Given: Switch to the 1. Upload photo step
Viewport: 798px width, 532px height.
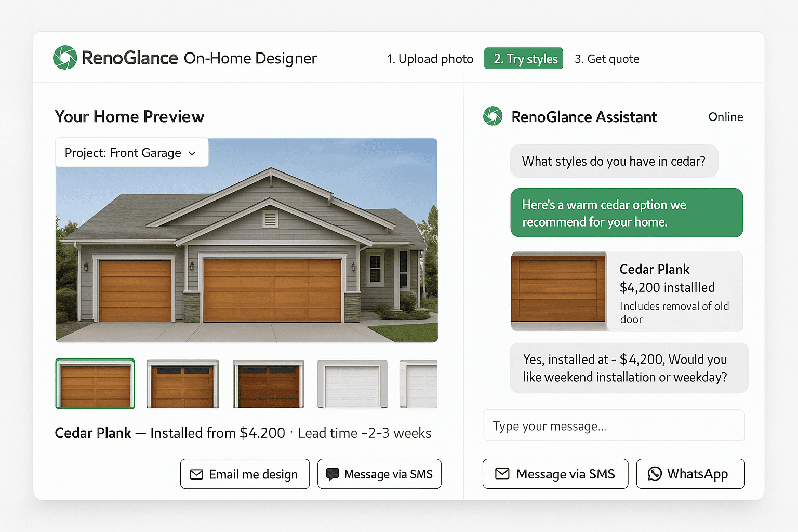Looking at the screenshot, I should pos(430,59).
